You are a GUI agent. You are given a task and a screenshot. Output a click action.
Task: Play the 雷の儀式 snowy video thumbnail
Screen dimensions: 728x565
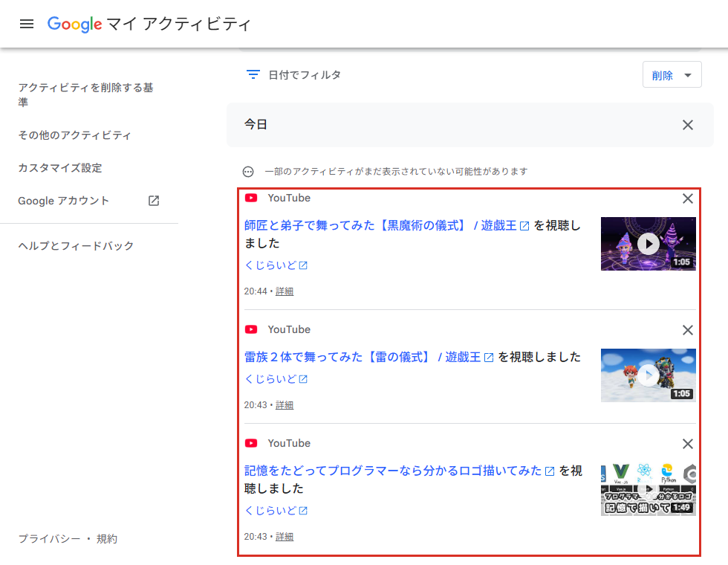pos(648,375)
